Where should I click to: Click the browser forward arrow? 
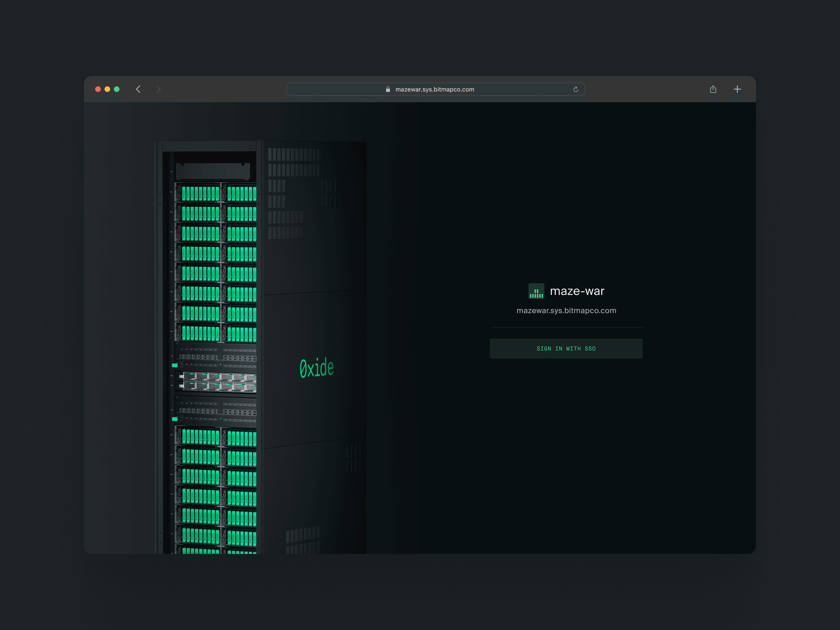[x=159, y=89]
